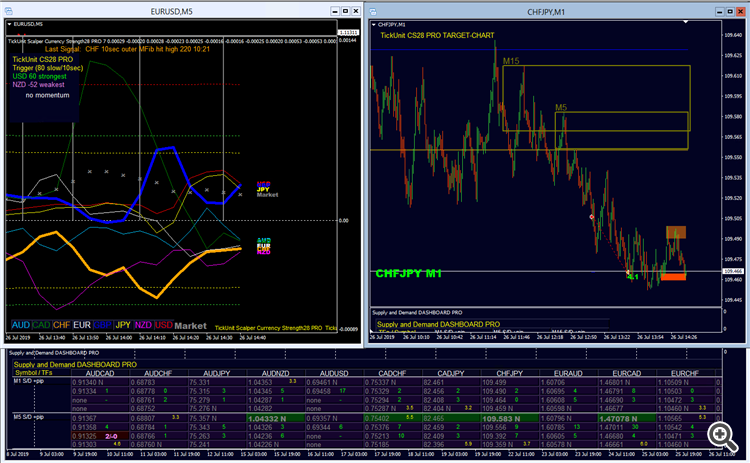
Task: Click the green highlighted 109.583 N cell
Action: (510, 419)
